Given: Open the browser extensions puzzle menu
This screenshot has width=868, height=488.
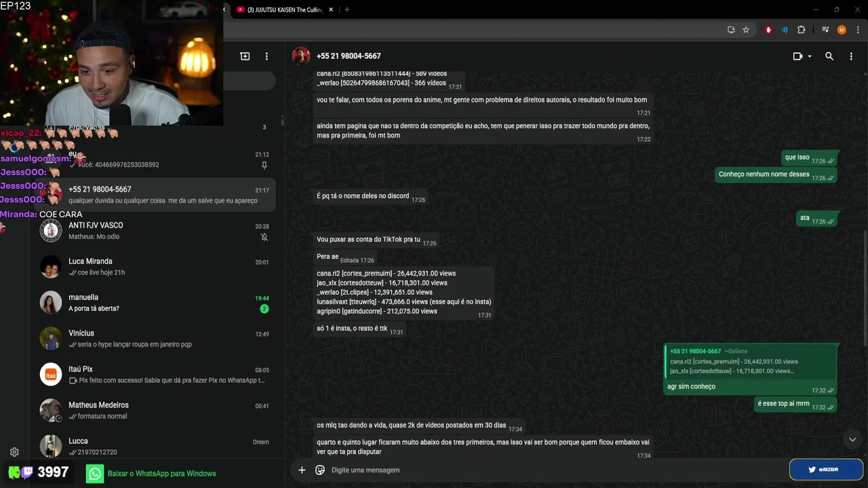Looking at the screenshot, I should pyautogui.click(x=801, y=30).
